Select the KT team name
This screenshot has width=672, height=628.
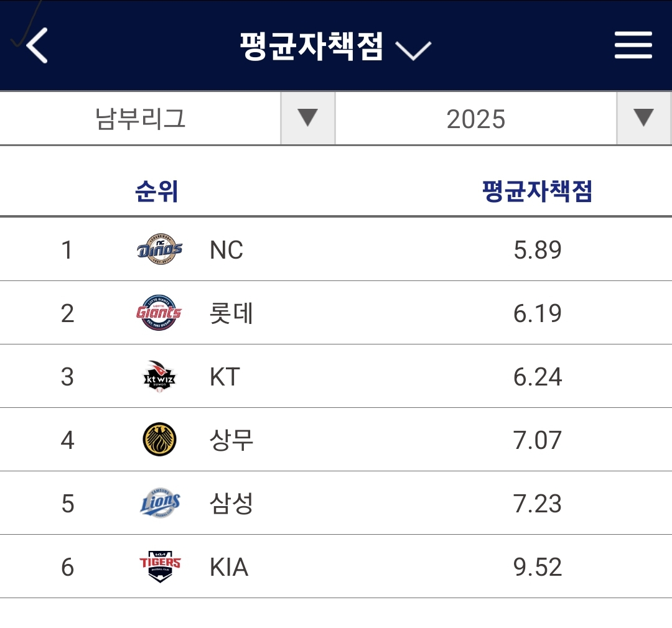pos(225,377)
